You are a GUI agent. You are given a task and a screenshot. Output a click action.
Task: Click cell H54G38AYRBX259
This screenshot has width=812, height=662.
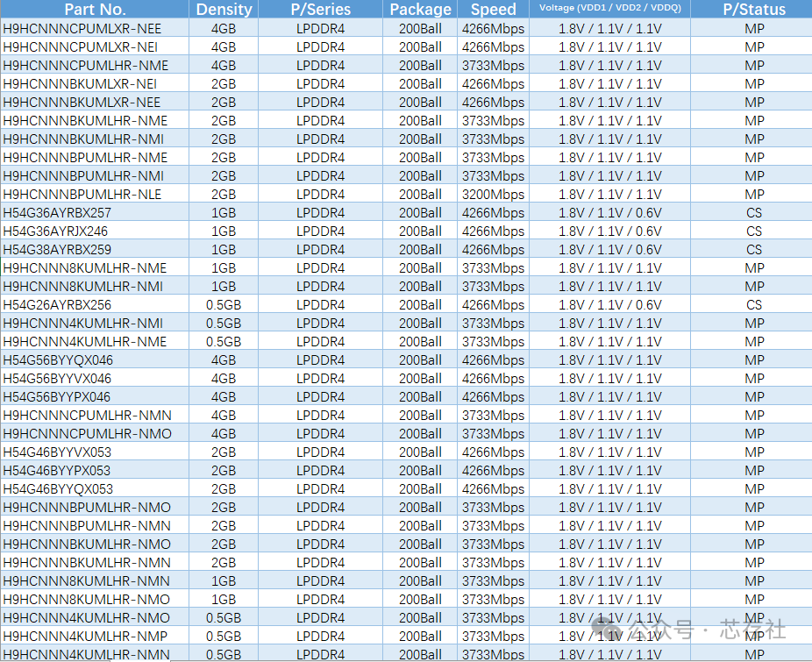point(95,249)
